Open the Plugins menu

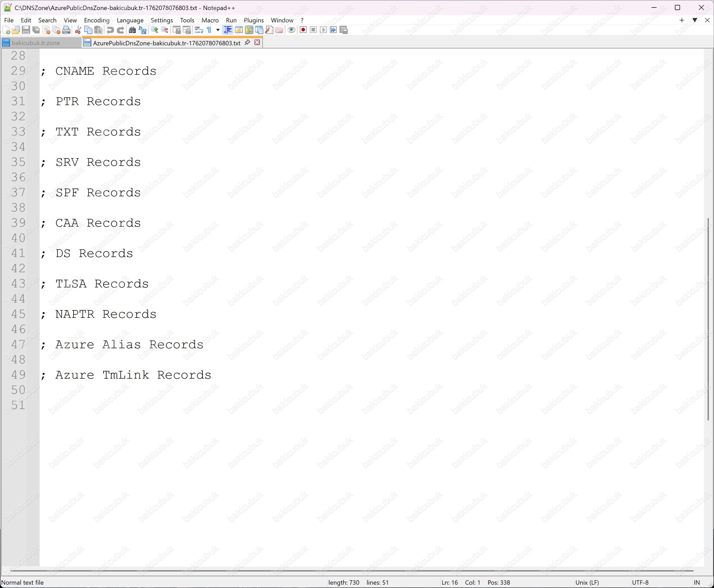tap(254, 20)
